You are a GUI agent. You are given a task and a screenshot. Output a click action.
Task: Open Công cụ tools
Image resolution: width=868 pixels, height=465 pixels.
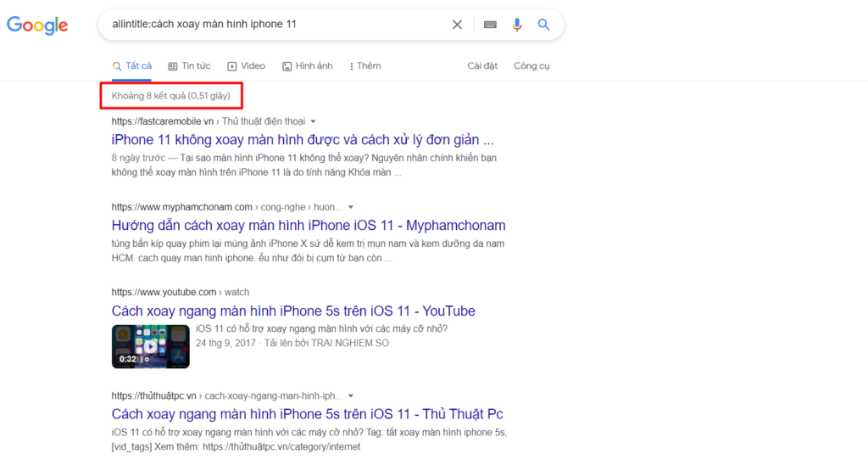pos(531,66)
